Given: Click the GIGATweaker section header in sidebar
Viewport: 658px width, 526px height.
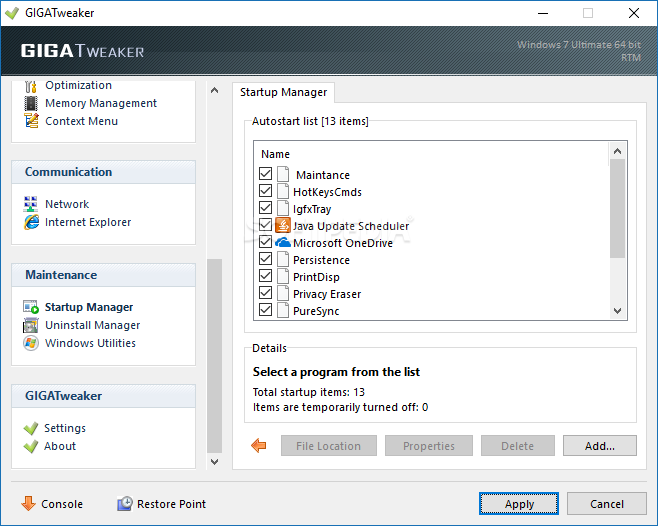Looking at the screenshot, I should click(x=103, y=396).
